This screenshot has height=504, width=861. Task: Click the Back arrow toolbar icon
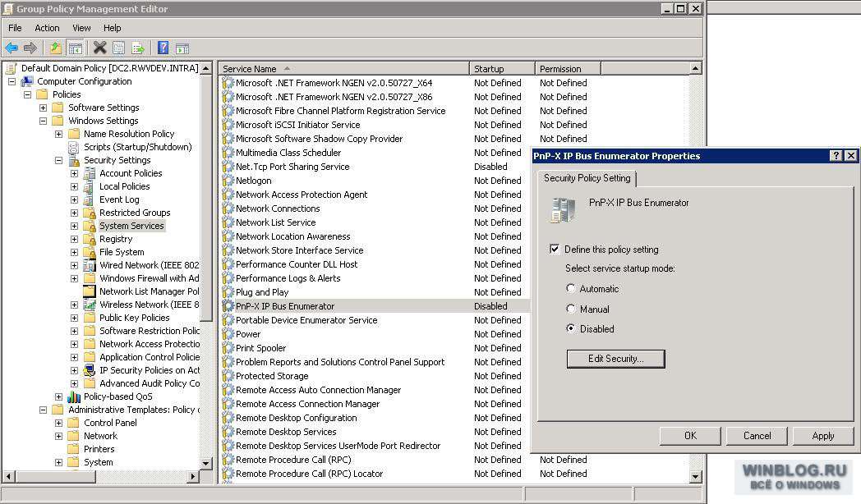pyautogui.click(x=12, y=48)
